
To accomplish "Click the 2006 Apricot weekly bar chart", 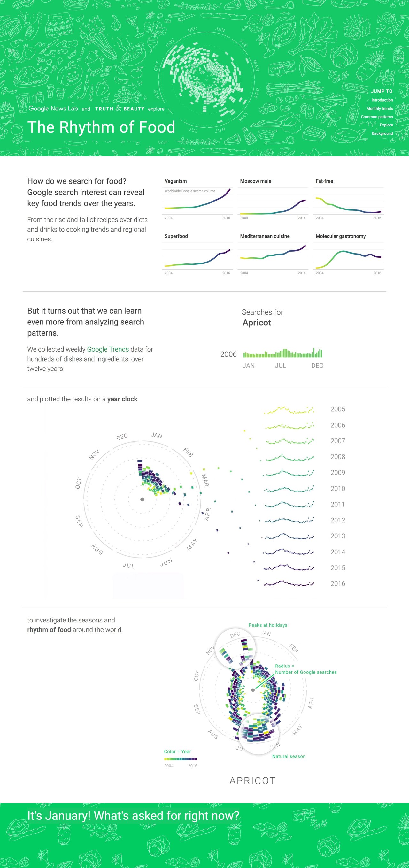I will pos(282,353).
